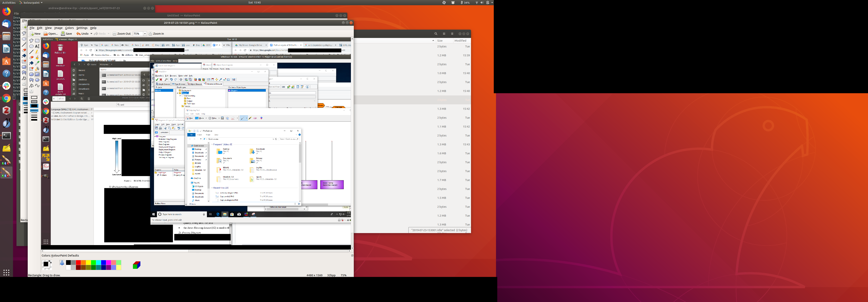Select the Ellipse shape tool

click(x=37, y=80)
